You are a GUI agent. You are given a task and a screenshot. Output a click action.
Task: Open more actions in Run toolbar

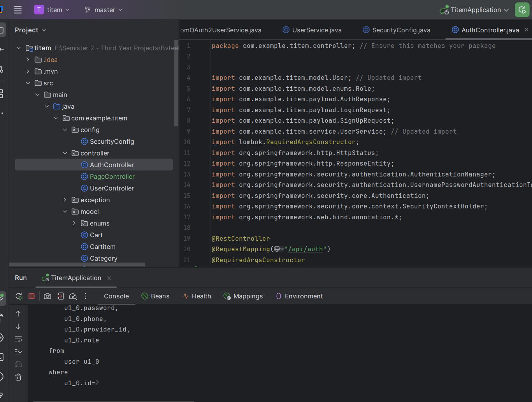[86, 296]
